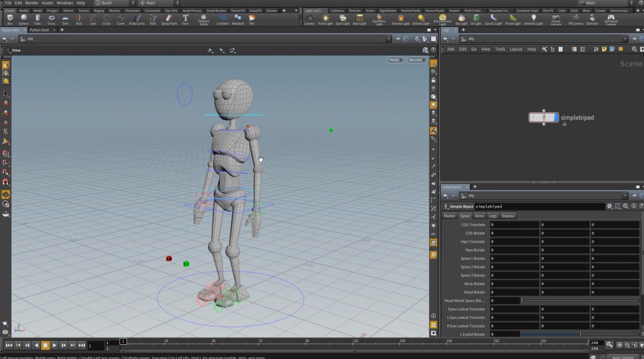Add an L-System from the shelf
Viewport: 644px width, 359px height.
point(222,19)
